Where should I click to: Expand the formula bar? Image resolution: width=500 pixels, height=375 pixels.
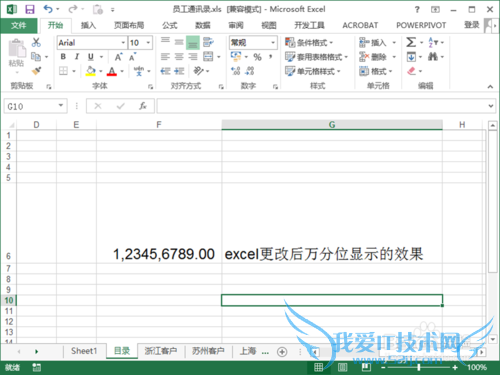tap(491, 106)
